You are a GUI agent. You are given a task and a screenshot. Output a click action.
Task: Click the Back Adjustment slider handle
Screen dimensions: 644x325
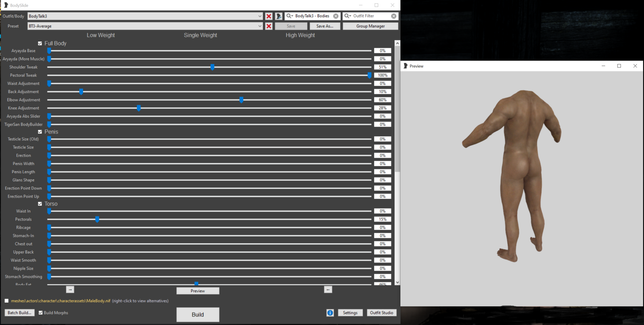81,92
